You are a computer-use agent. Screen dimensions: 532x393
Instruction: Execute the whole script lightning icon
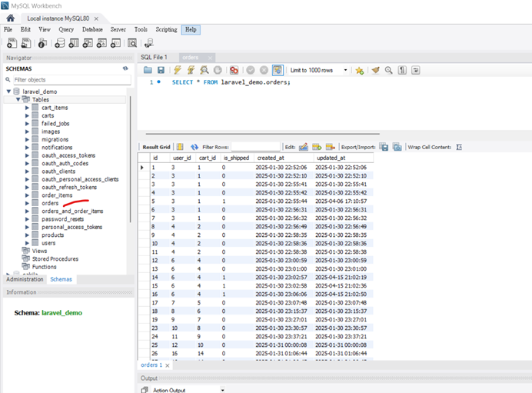click(178, 70)
